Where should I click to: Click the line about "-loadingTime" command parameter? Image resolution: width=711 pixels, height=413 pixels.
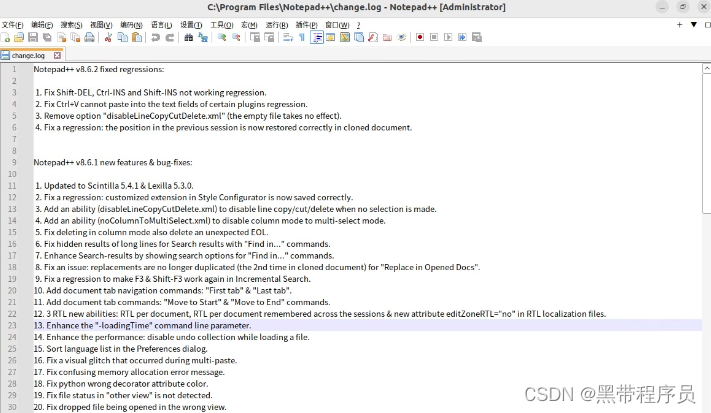click(142, 326)
